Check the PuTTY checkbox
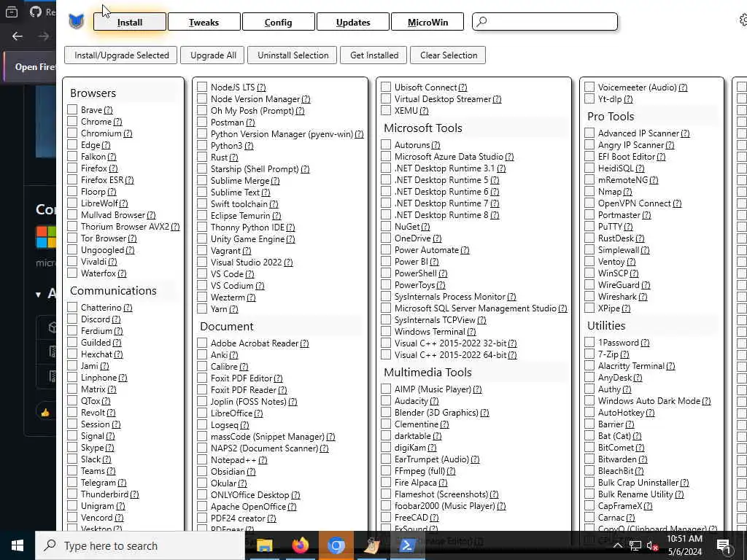This screenshot has height=560, width=747. 589,226
